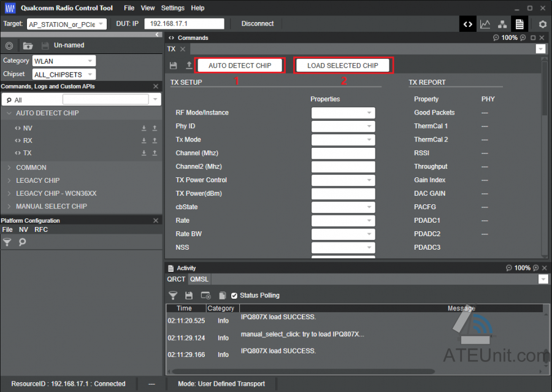Screen dimensions: 552x392
Task: Close the Commands, Logs and Custom APIs panel
Action: (156, 86)
